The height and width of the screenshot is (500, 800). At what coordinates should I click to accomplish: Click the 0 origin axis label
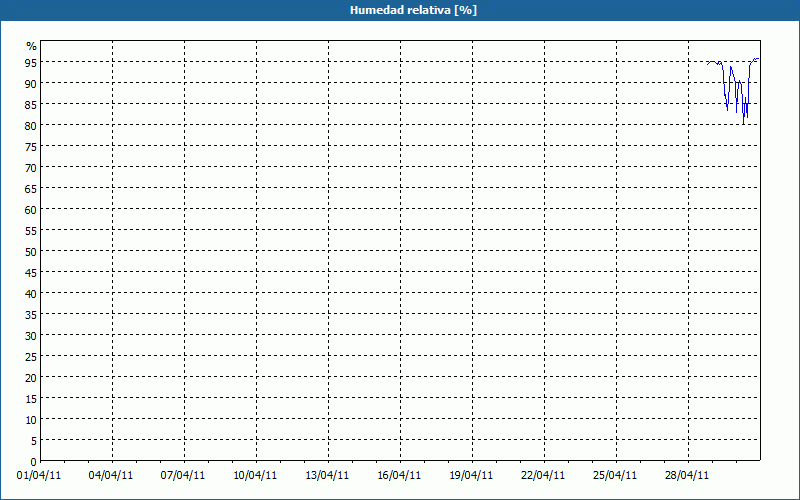[34, 462]
